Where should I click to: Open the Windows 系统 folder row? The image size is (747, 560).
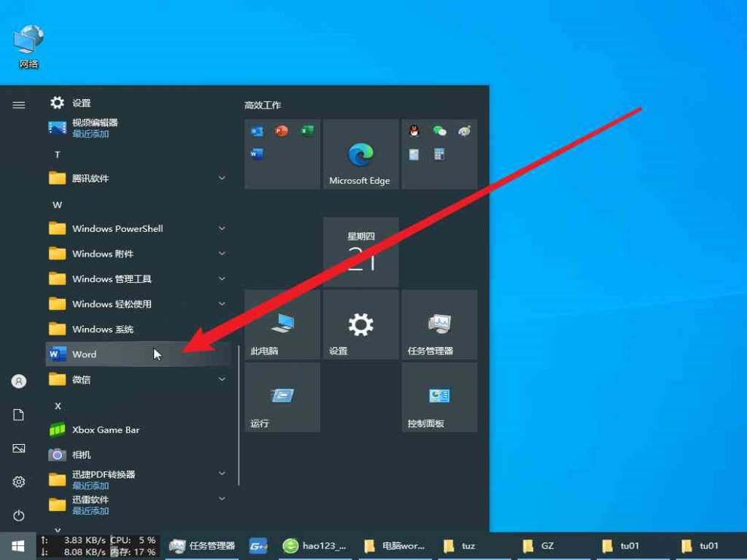(x=138, y=329)
